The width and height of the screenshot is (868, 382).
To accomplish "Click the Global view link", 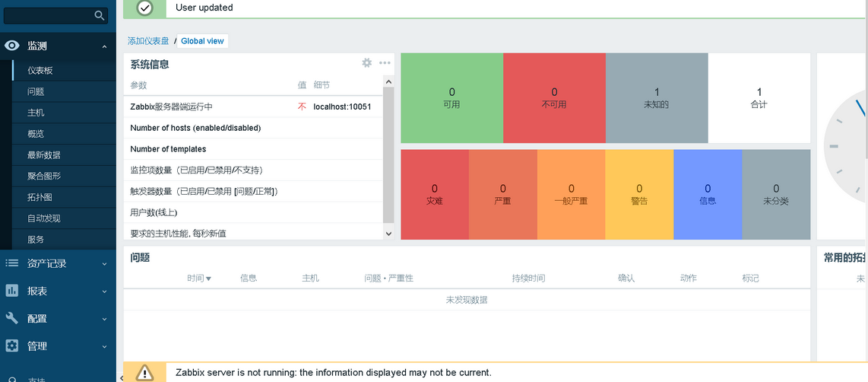I will (202, 41).
